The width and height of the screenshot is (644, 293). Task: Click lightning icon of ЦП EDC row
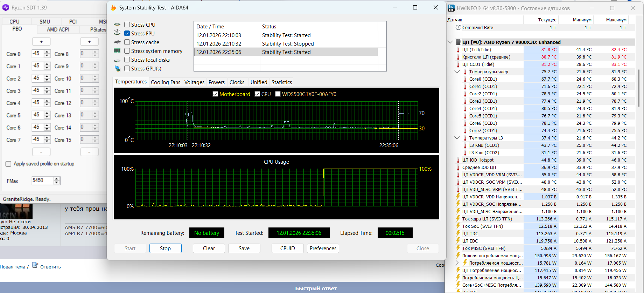tap(458, 241)
